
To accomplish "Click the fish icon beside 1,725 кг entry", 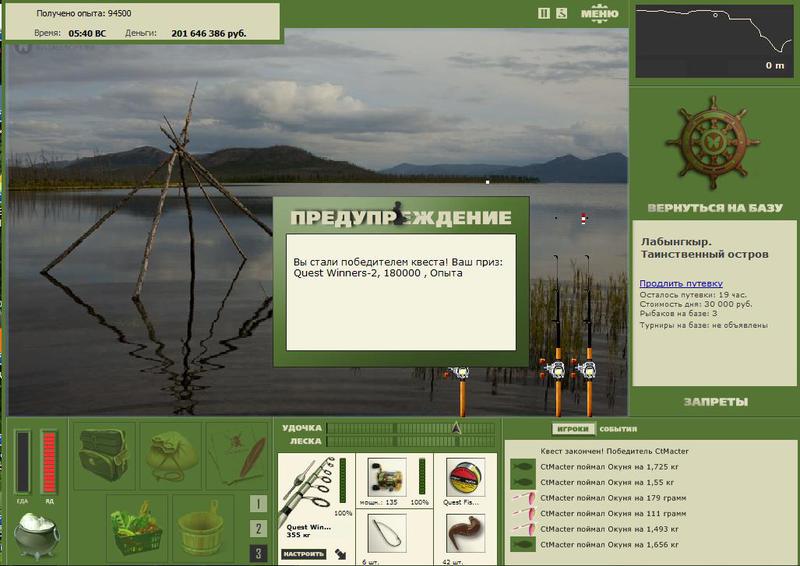I will tap(523, 466).
